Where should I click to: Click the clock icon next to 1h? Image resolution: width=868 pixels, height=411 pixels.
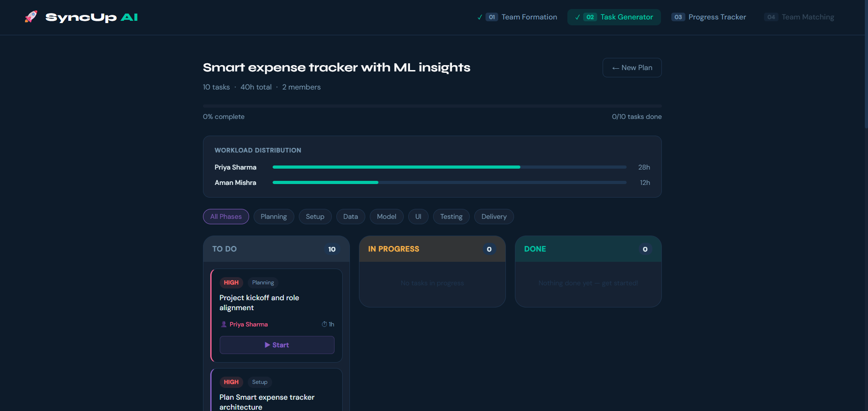click(324, 324)
